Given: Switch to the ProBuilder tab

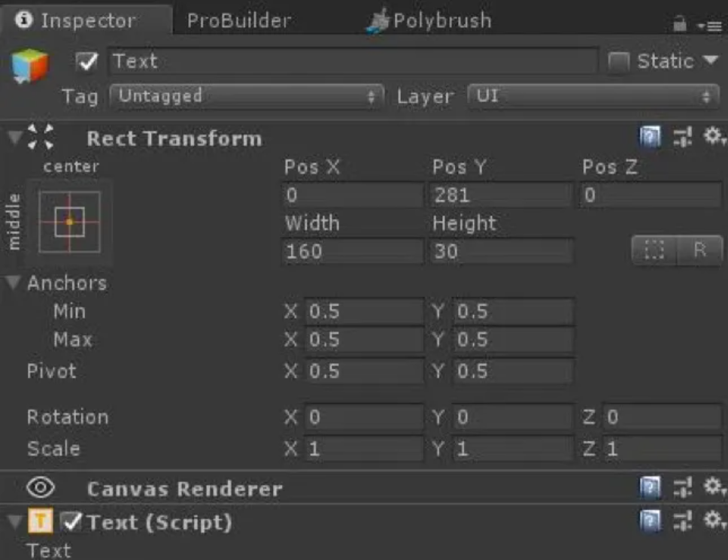Looking at the screenshot, I should (x=238, y=21).
